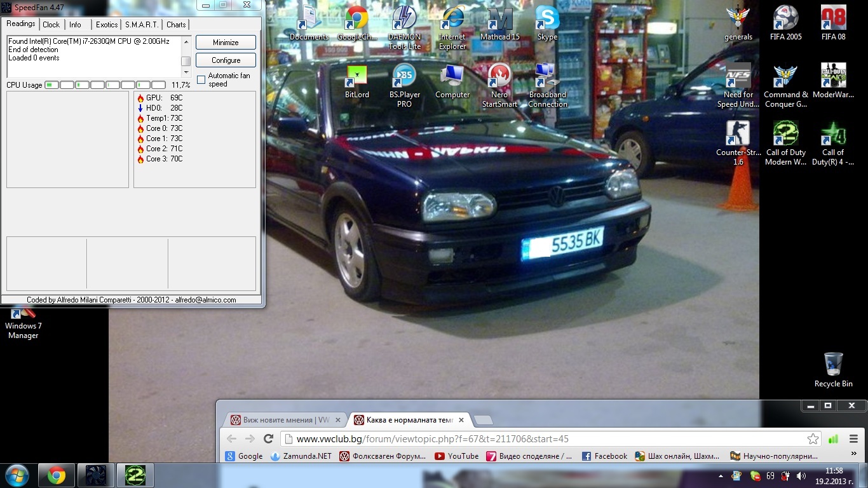Open the BitLord desktop icon

[357, 77]
